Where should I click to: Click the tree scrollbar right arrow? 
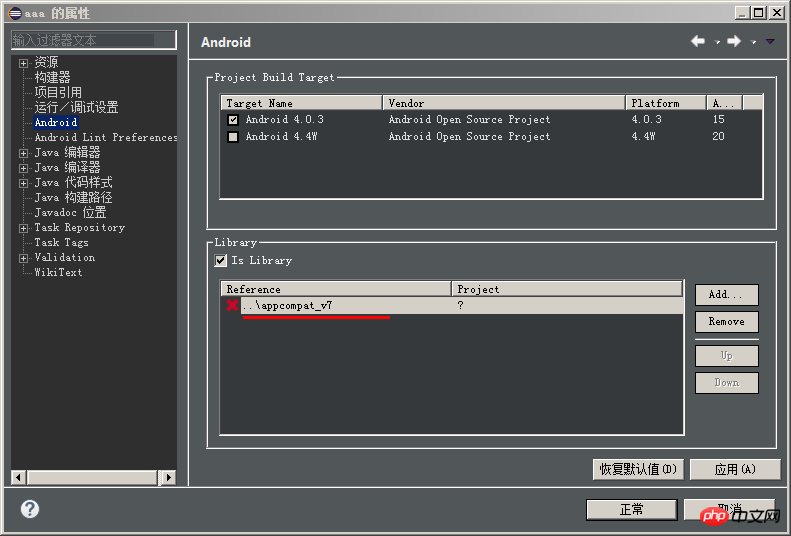tap(169, 477)
